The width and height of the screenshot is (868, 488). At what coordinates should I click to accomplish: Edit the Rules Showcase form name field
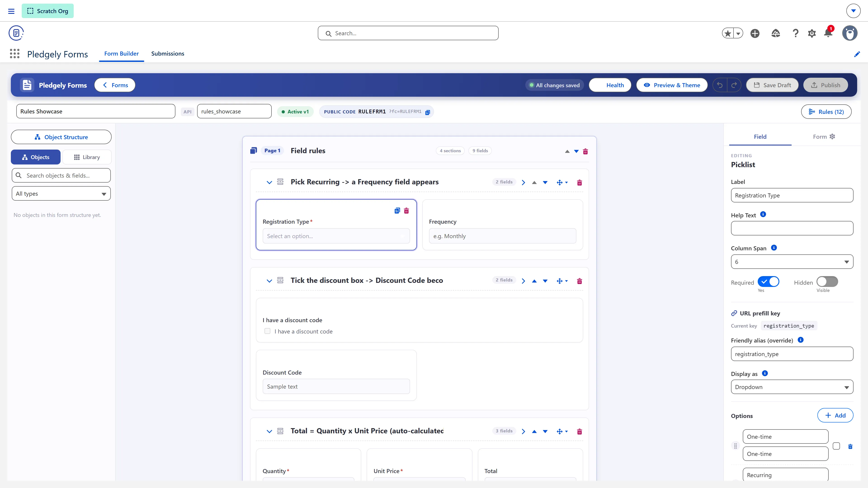pyautogui.click(x=95, y=111)
